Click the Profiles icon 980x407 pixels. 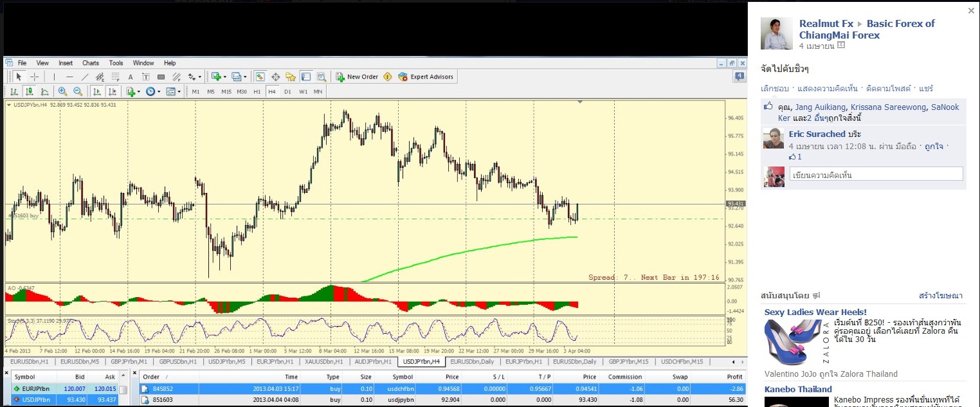(236, 77)
